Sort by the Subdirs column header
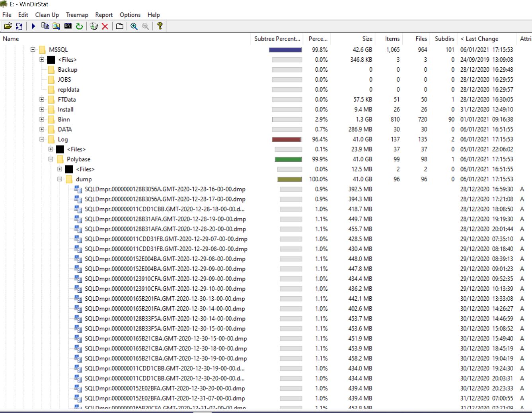The height and width of the screenshot is (413, 532). click(443, 39)
